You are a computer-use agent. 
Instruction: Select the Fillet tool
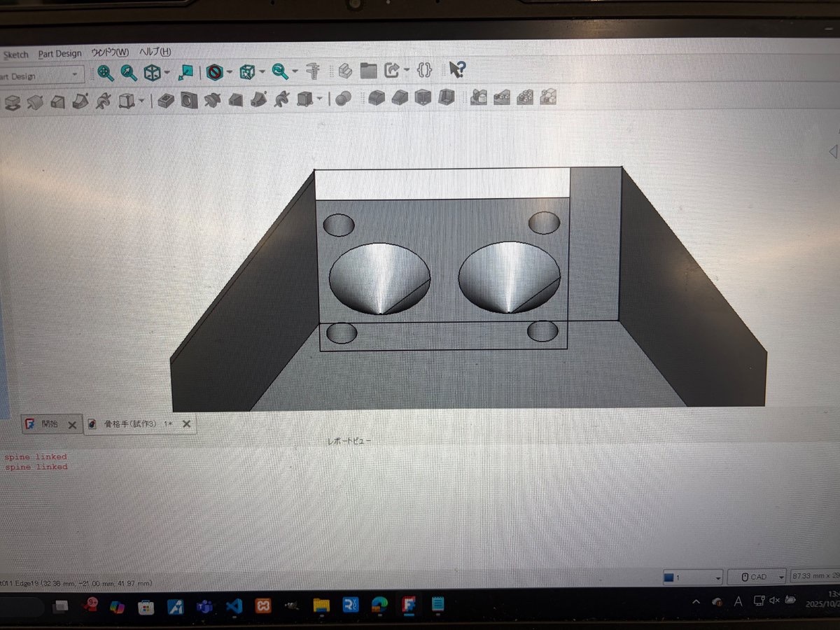tap(377, 98)
